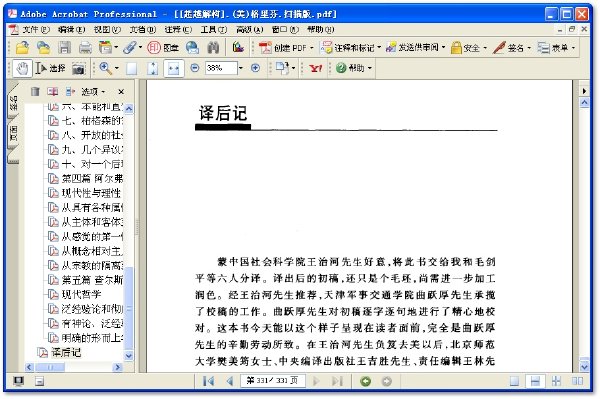Image resolution: width=600 pixels, height=399 pixels.
Task: Open the zoom percentage dropdown arrow
Action: 241,68
